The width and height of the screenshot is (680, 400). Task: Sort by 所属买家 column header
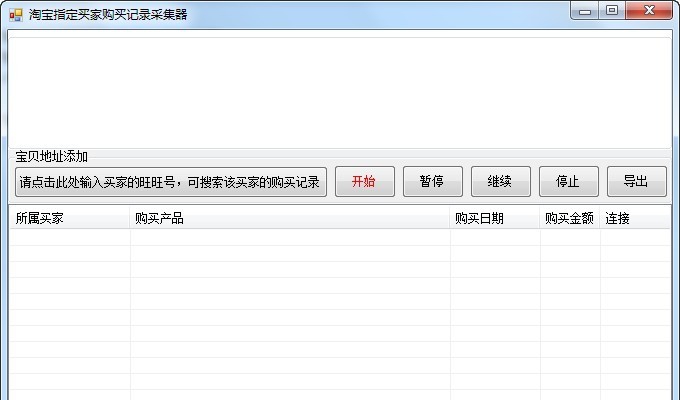click(x=70, y=218)
